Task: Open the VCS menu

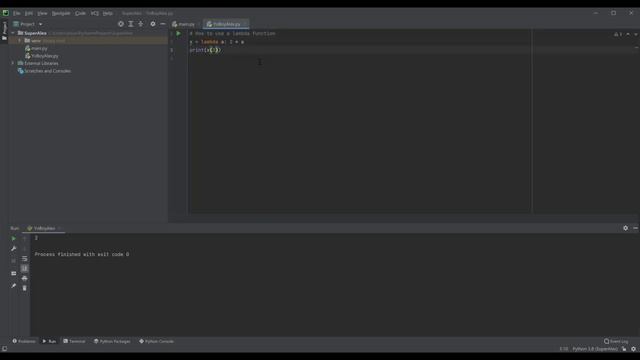Action: (x=95, y=13)
